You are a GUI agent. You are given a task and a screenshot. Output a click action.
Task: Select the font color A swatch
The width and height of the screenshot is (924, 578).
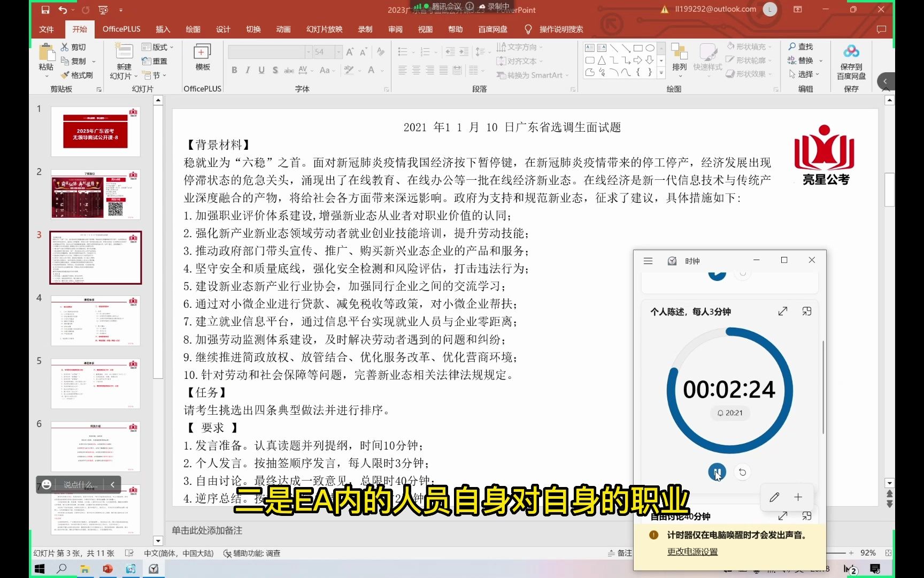pyautogui.click(x=371, y=70)
